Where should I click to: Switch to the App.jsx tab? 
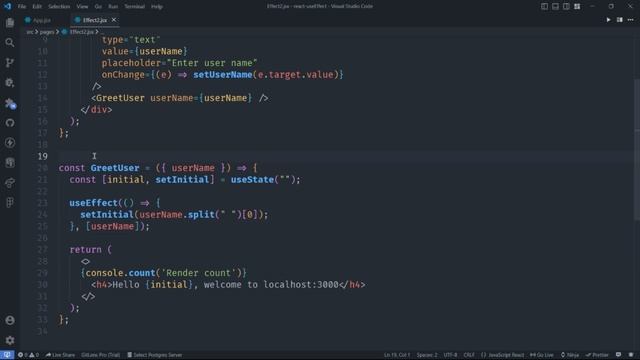coord(42,20)
